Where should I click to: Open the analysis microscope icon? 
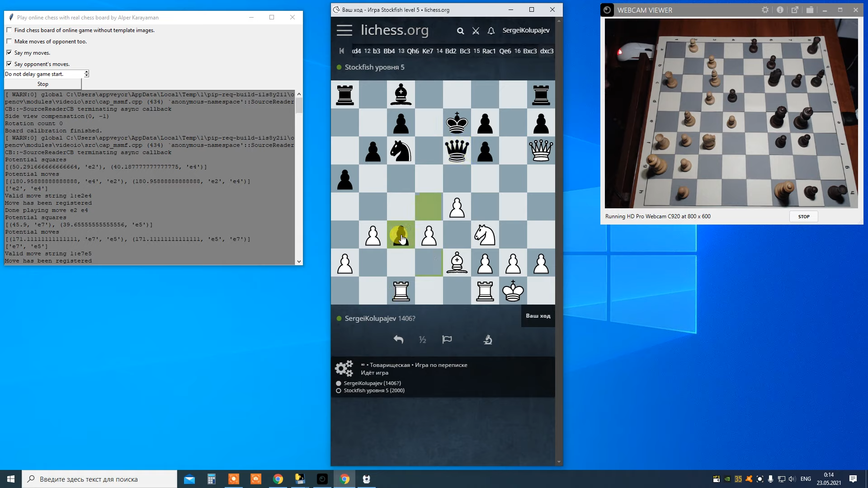coord(488,339)
